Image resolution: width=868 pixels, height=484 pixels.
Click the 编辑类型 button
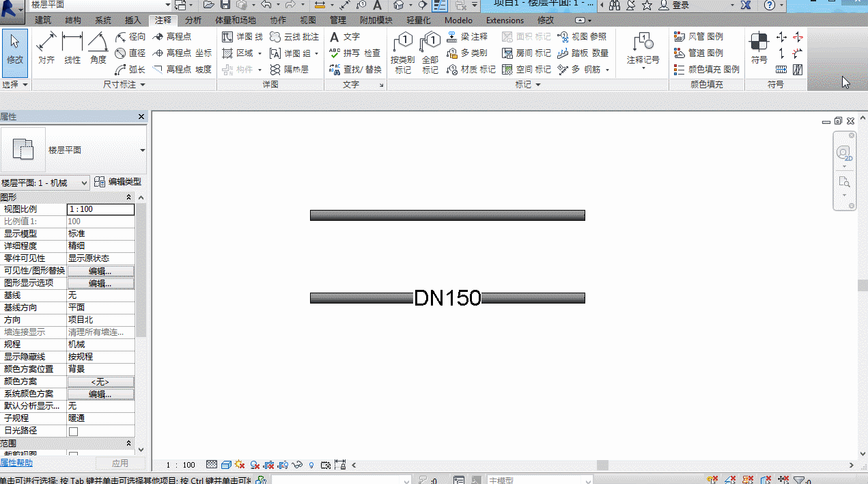(x=117, y=182)
